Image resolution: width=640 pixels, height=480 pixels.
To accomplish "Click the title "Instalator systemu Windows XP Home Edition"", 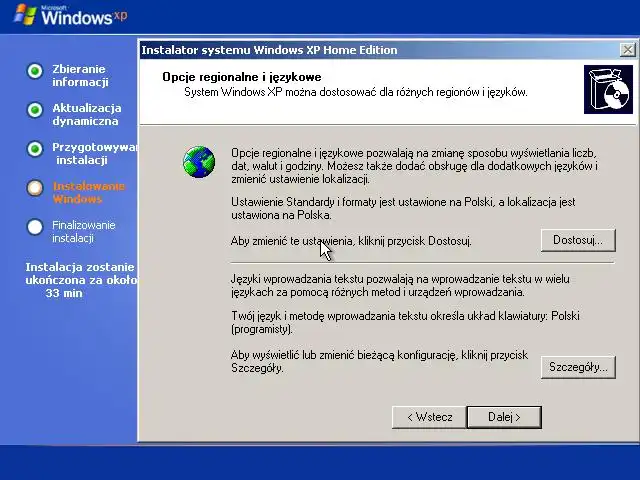I will 269,50.
